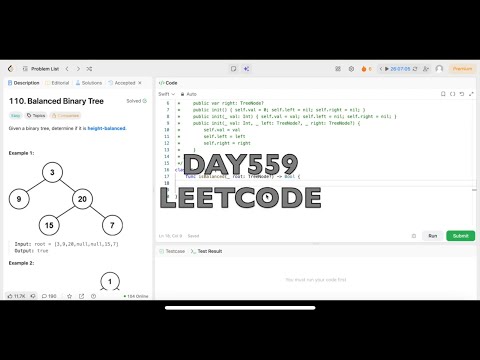The width and height of the screenshot is (480, 360).
Task: Switch to the Description tab
Action: click(23, 83)
